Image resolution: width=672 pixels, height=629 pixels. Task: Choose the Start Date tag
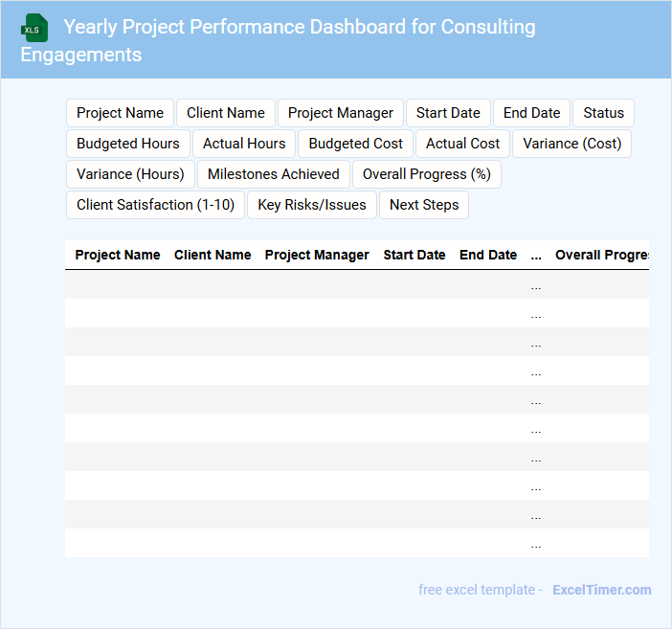[x=448, y=113]
